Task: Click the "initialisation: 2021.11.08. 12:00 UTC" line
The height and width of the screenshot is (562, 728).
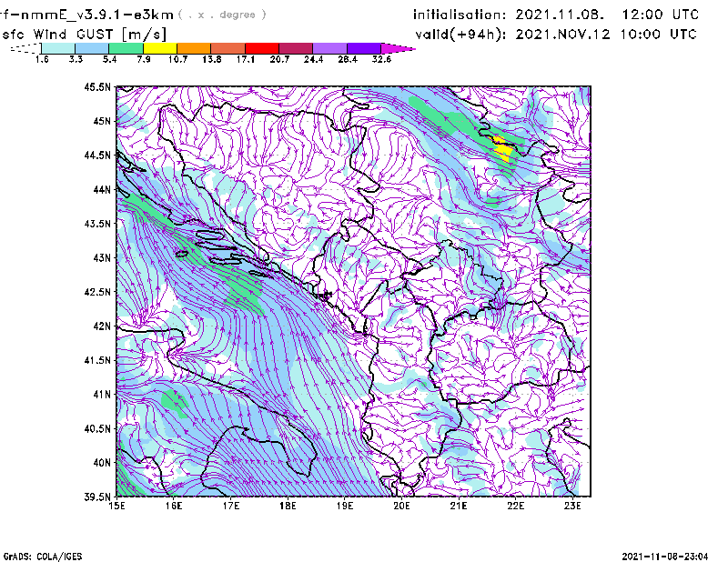Action: click(556, 15)
